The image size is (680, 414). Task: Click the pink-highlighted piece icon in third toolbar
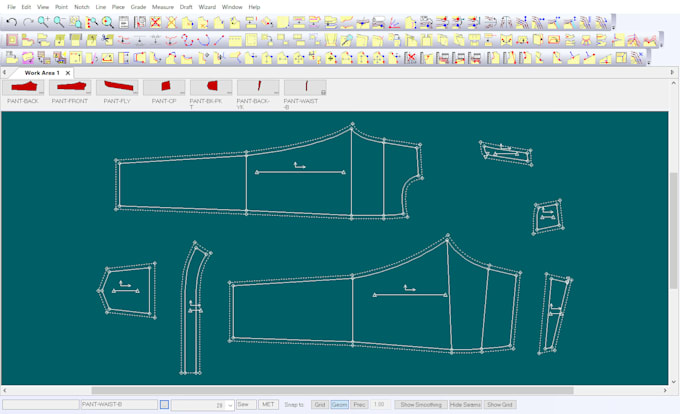pyautogui.click(x=28, y=58)
